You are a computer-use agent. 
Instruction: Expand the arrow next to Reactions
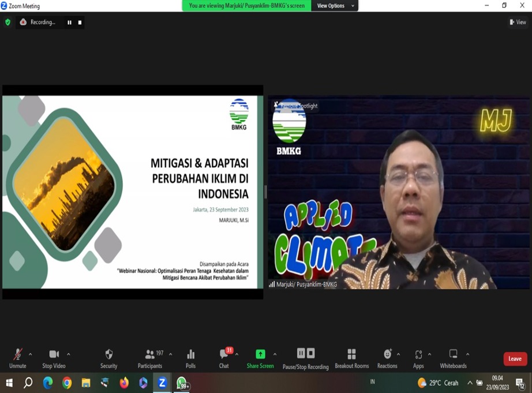pyautogui.click(x=399, y=354)
